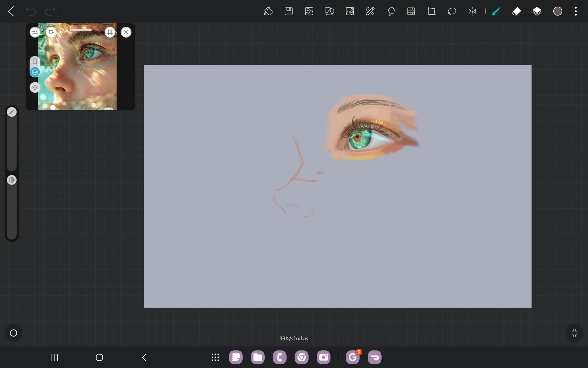Collapse the canvas with the fit-screen control
Image resolution: width=588 pixels, height=368 pixels.
[574, 333]
